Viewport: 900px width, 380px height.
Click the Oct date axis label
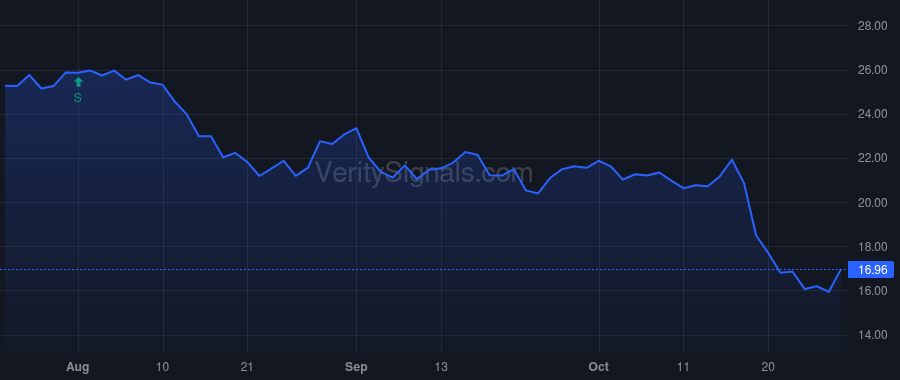(599, 367)
